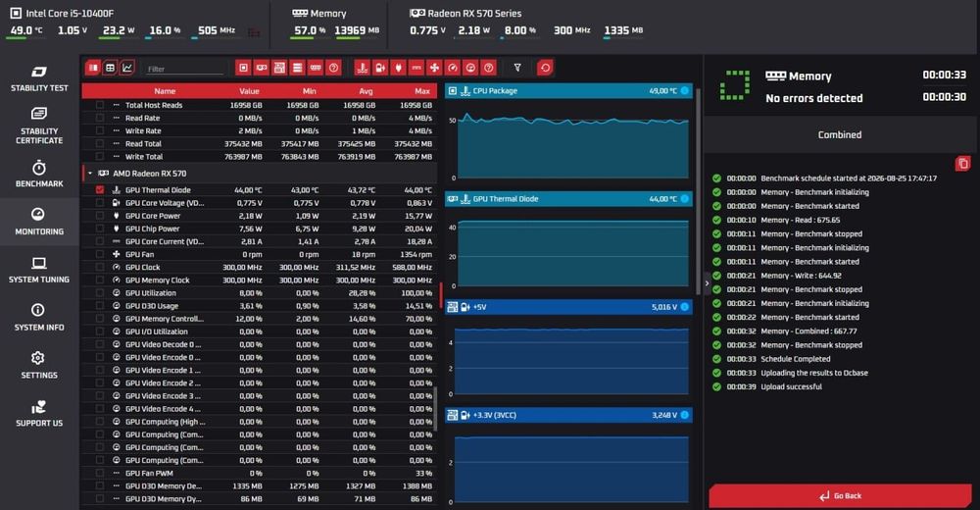
Task: Switch to split table-and-graph view mode
Action: pyautogui.click(x=93, y=68)
